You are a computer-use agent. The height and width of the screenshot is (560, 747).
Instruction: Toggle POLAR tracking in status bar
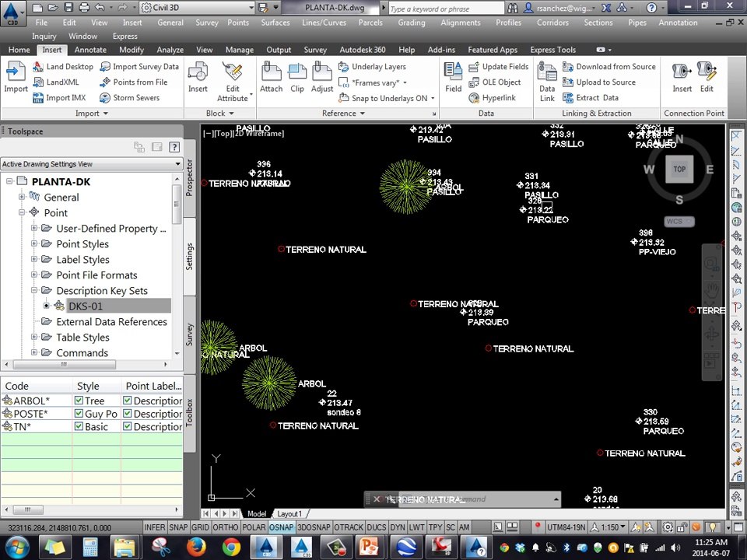point(254,527)
